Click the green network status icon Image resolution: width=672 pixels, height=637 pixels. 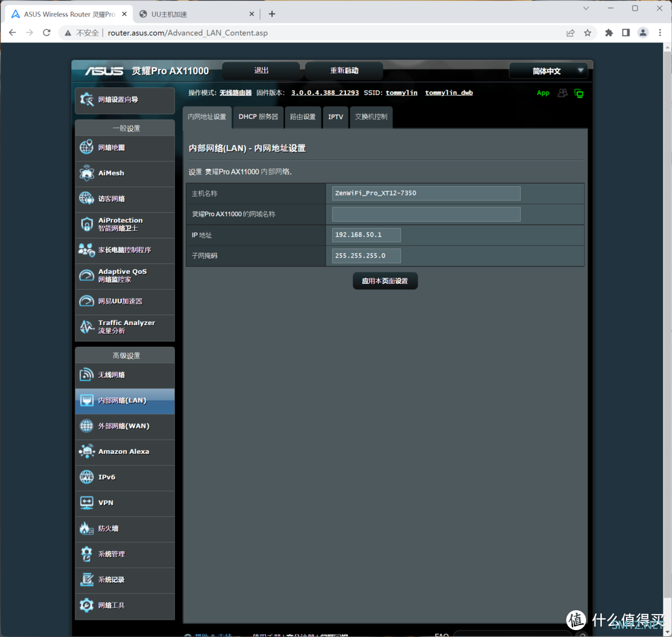pos(579,93)
